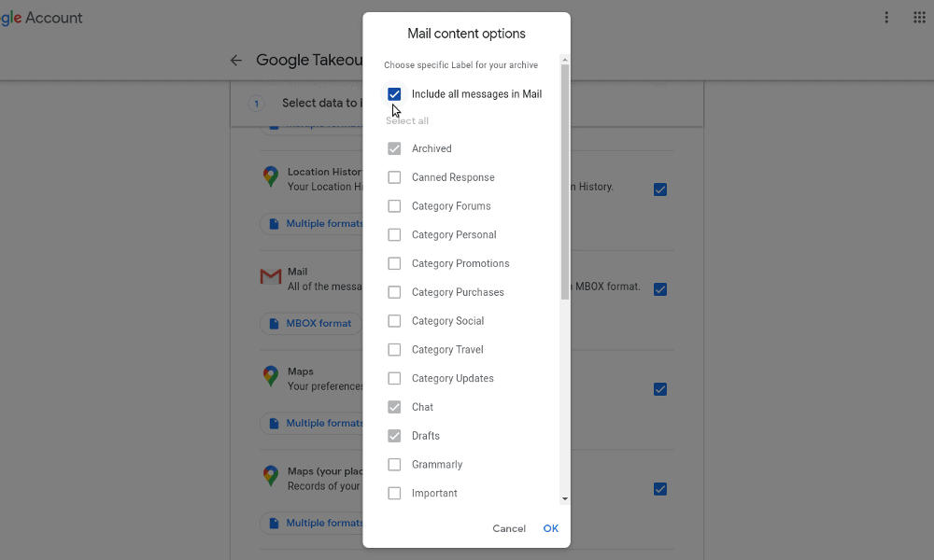The width and height of the screenshot is (934, 560).
Task: Click the Gmail Mail icon
Action: (x=271, y=276)
